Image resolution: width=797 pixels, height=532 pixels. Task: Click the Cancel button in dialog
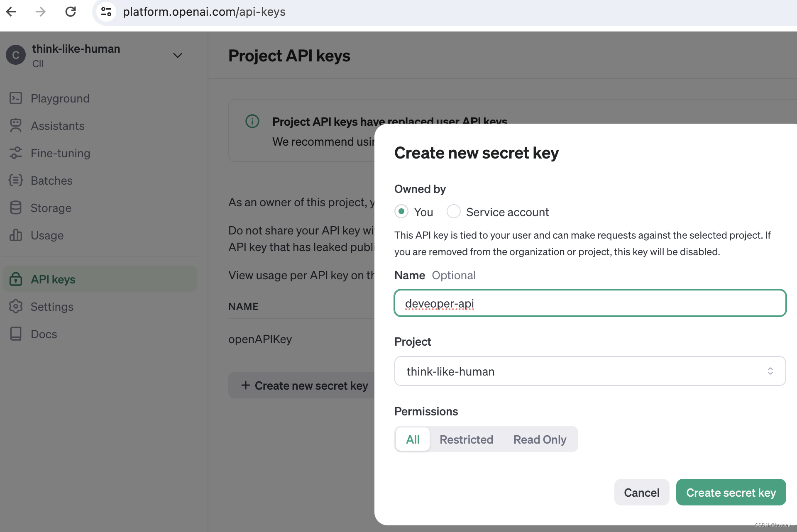(641, 493)
